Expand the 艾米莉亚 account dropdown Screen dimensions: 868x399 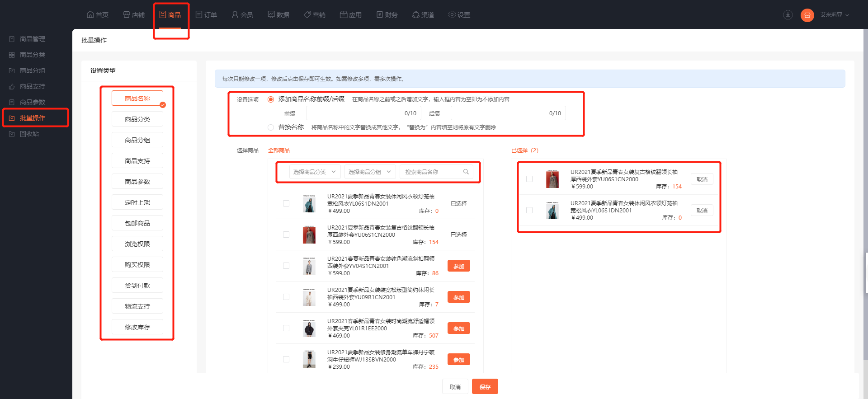pos(835,15)
